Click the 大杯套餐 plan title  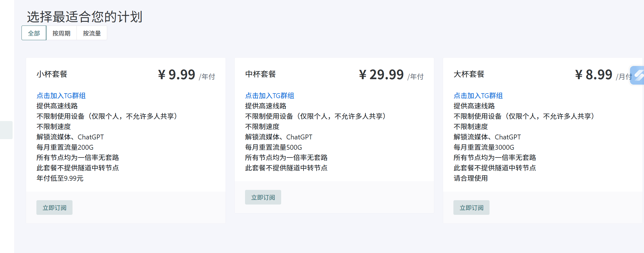pyautogui.click(x=469, y=74)
